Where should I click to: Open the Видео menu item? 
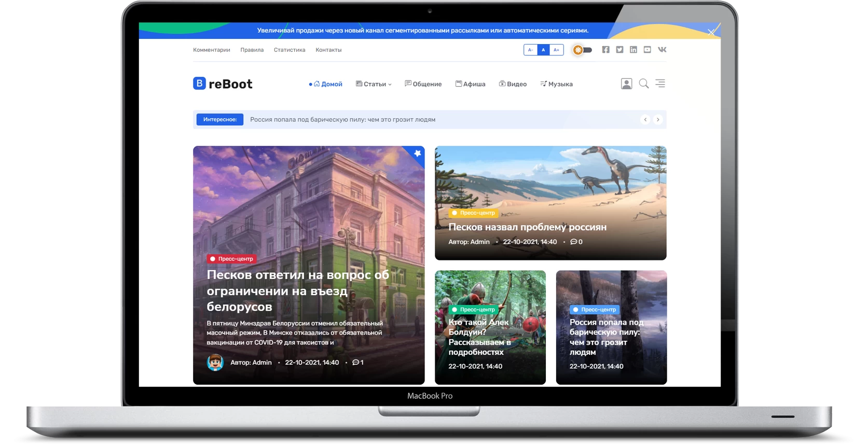pyautogui.click(x=513, y=84)
